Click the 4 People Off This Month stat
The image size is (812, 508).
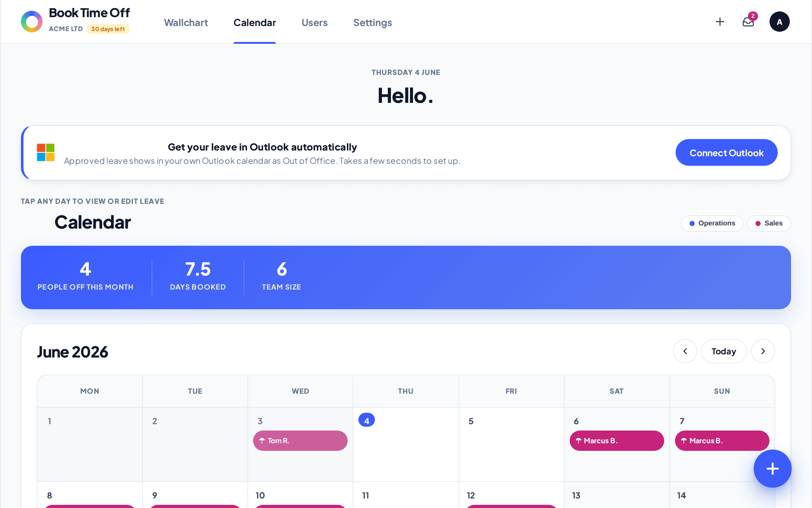(85, 276)
